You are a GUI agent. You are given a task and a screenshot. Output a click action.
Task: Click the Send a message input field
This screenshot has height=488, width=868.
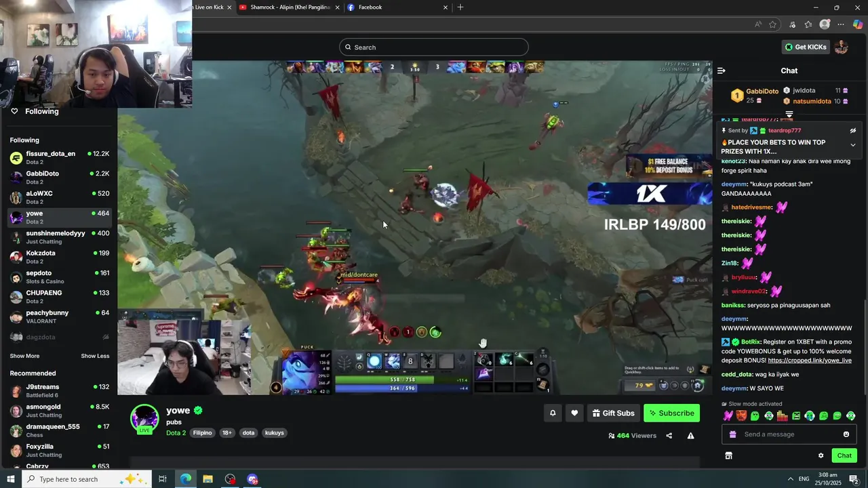coord(790,434)
